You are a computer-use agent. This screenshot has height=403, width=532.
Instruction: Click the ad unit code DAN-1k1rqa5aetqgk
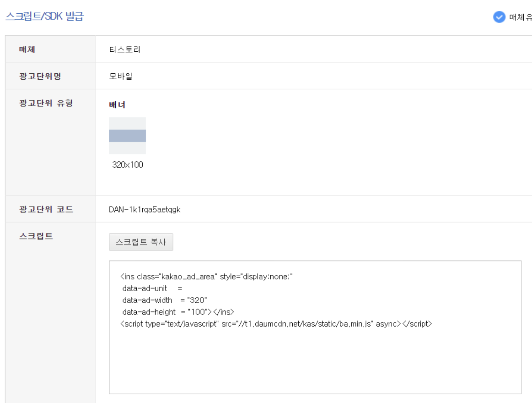(x=145, y=209)
